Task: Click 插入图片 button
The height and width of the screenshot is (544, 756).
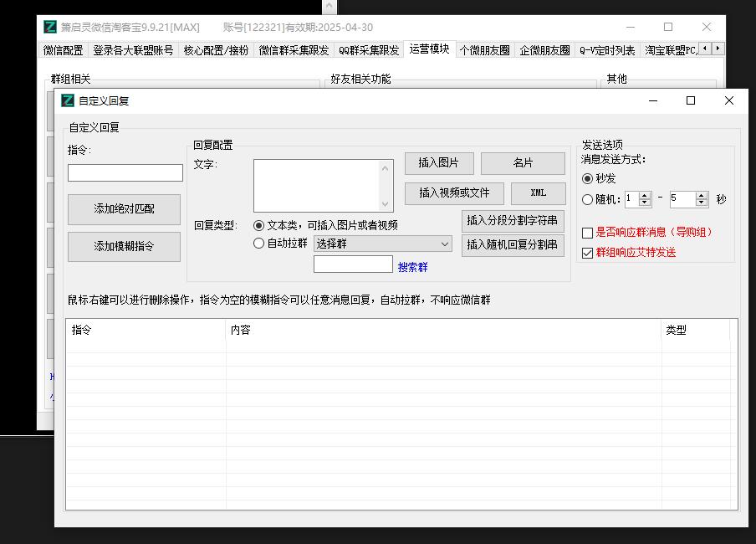Action: tap(439, 163)
